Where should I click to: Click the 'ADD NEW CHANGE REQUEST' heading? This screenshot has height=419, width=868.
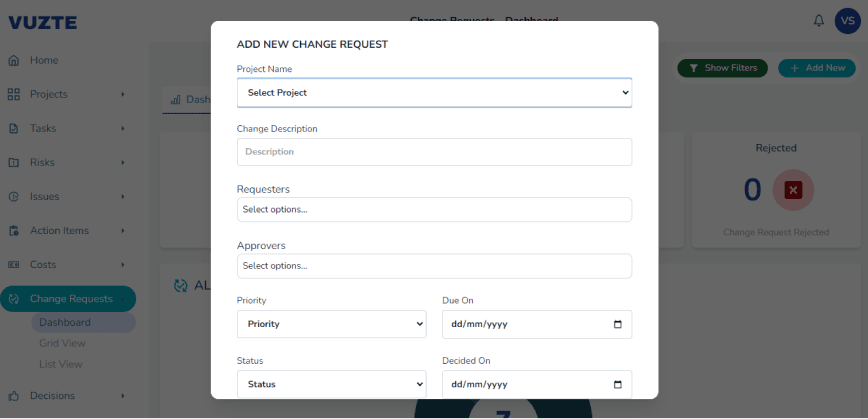coord(312,44)
